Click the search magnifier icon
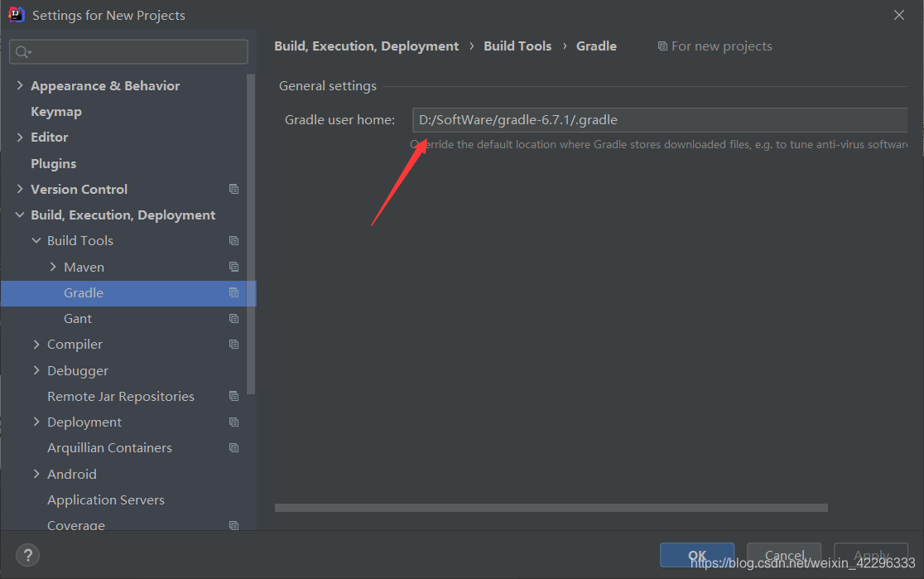Viewport: 924px width, 579px height. click(x=23, y=52)
